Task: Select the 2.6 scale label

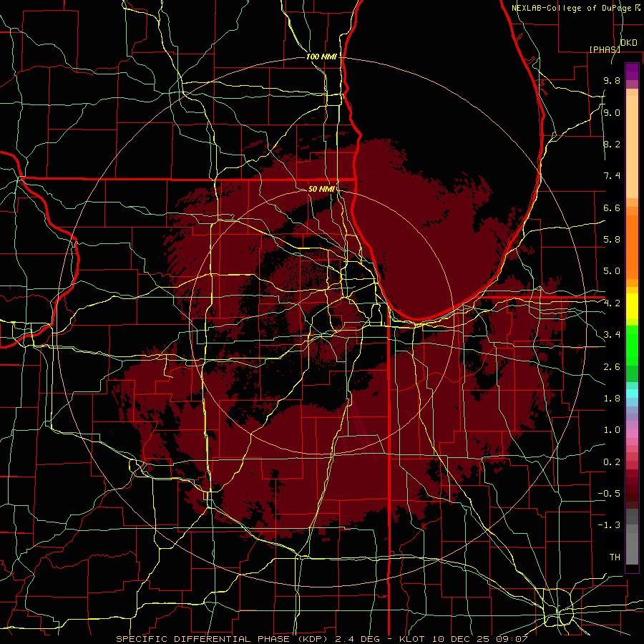Action: [612, 367]
